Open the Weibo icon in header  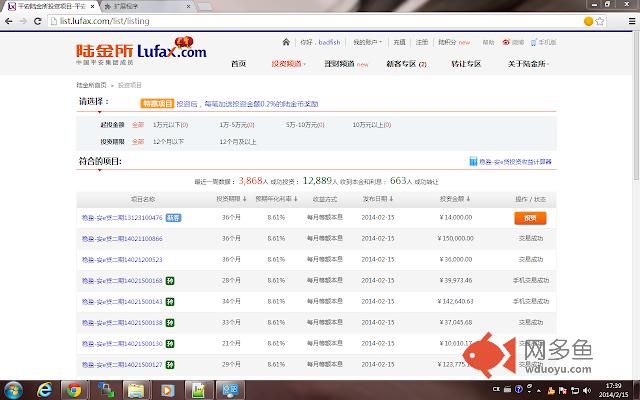coord(507,43)
